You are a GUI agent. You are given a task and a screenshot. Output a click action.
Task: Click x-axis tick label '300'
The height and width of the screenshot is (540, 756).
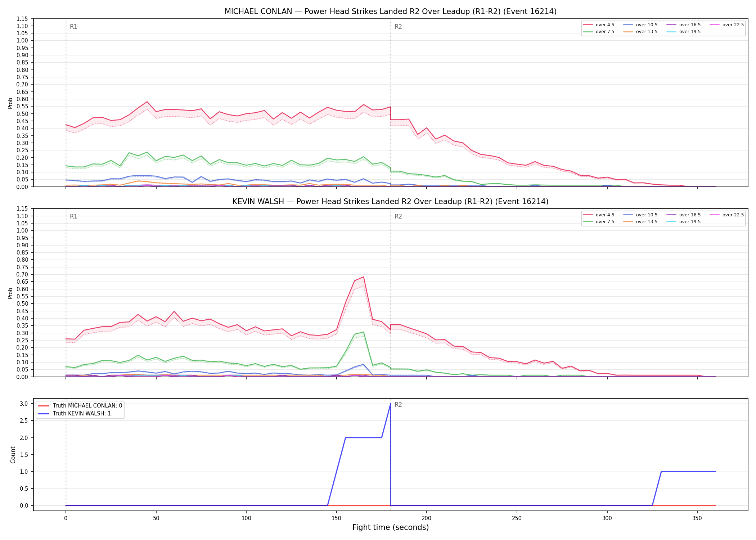607,518
